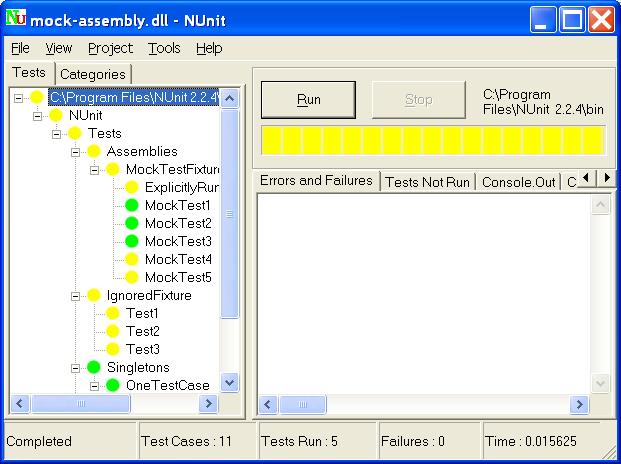The image size is (621, 464).
Task: Collapse the MockTestFixture node
Action: click(x=94, y=170)
